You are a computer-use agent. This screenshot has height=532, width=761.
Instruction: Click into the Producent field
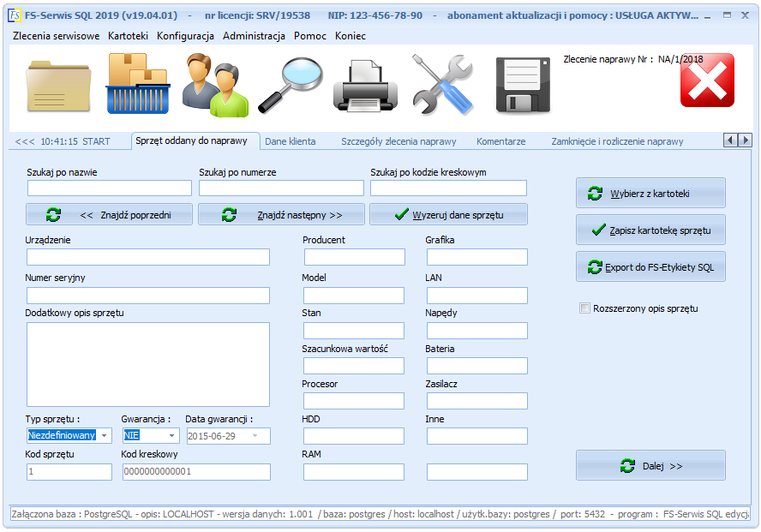coord(355,257)
